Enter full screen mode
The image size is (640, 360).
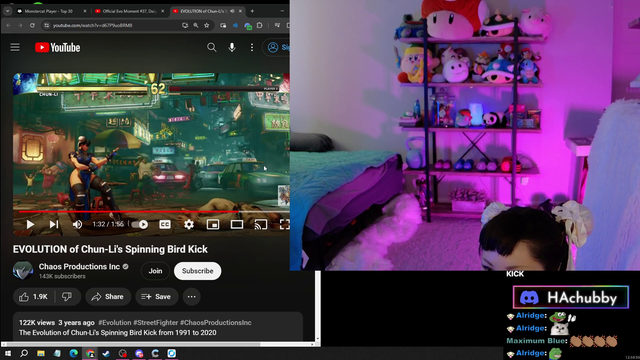pos(284,224)
